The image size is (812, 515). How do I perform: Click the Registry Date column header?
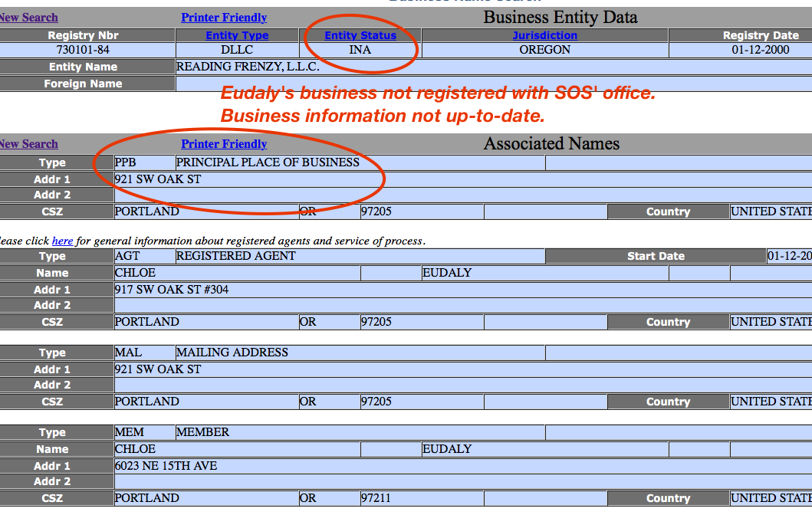pos(760,35)
